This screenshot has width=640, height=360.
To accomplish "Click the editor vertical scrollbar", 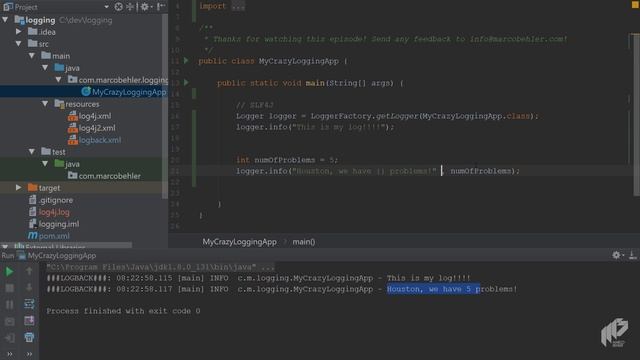I will click(636, 114).
